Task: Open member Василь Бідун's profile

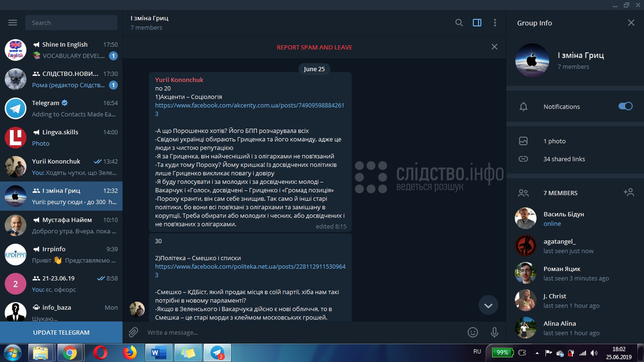Action: coord(575,218)
